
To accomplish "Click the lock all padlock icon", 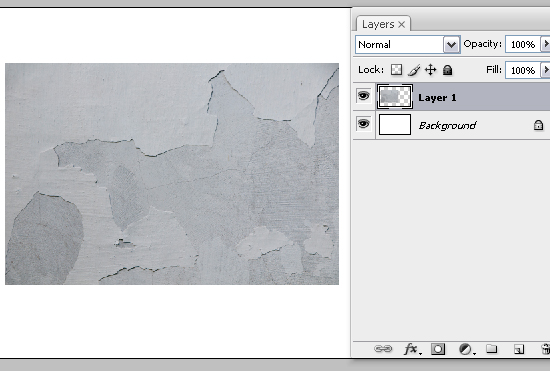I will [447, 70].
